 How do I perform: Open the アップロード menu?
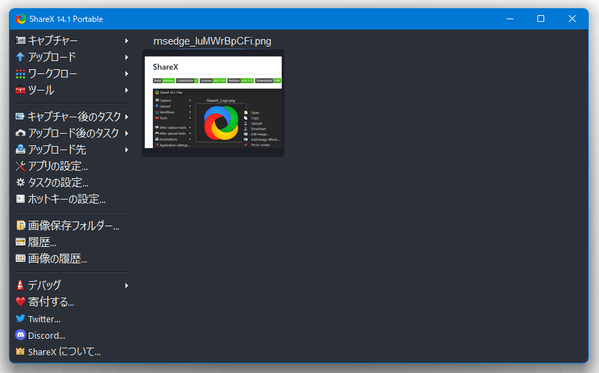73,57
